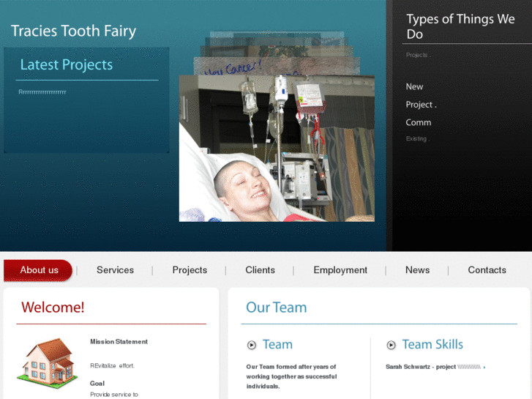Click the front hospital photo in gallery

[x=277, y=149]
